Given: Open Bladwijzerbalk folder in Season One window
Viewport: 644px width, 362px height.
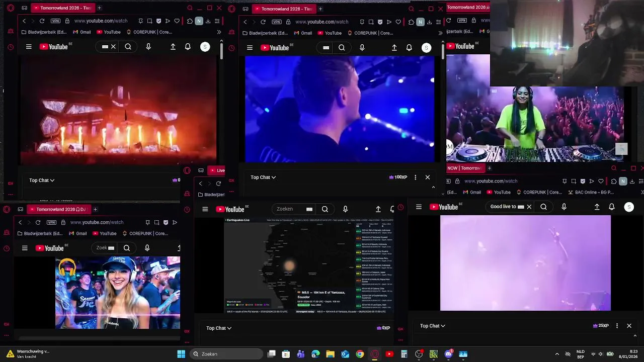Looking at the screenshot, I should click(41, 233).
